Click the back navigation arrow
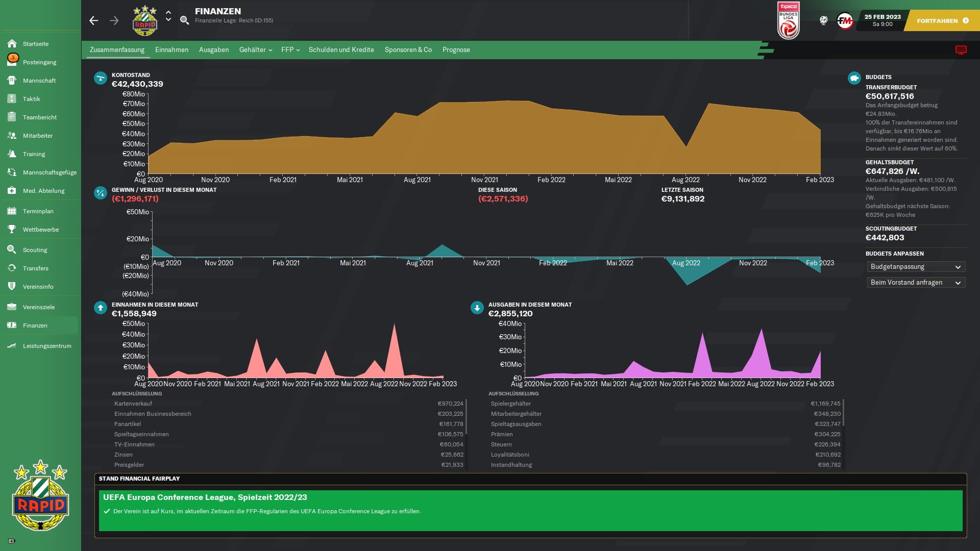Image resolution: width=980 pixels, height=551 pixels. [93, 20]
